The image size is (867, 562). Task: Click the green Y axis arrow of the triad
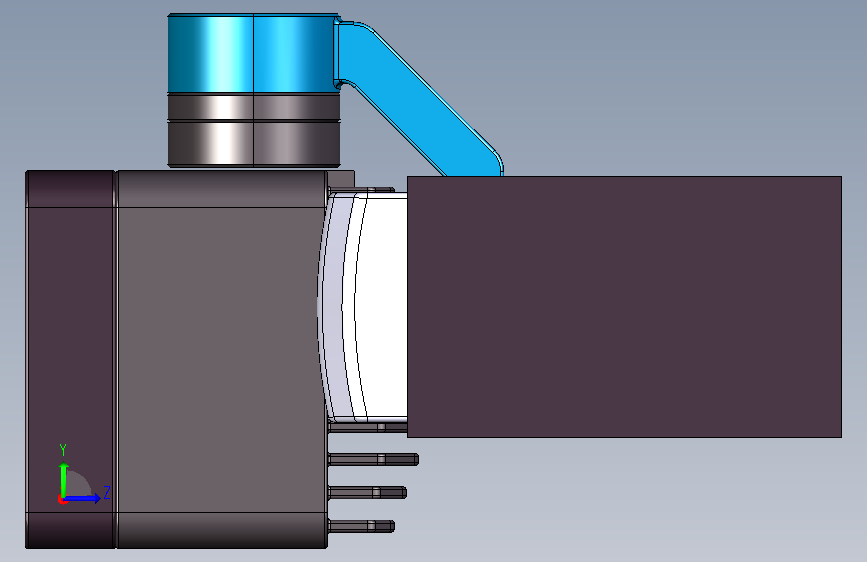[64, 479]
